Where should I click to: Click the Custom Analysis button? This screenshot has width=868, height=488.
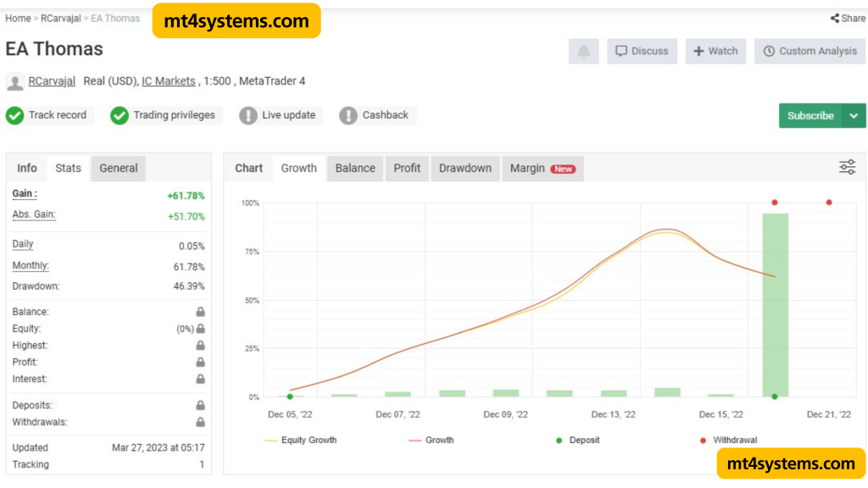[810, 51]
